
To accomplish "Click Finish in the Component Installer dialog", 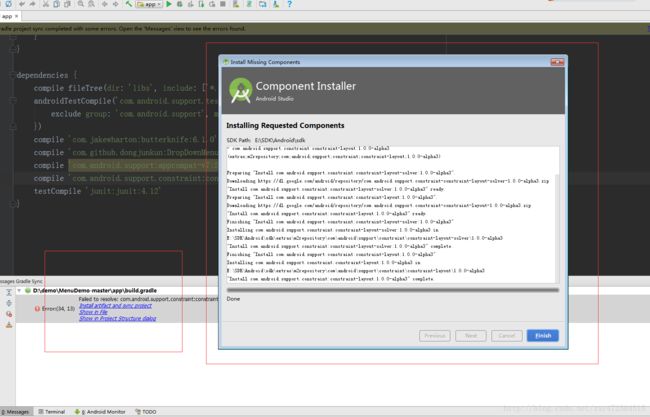I will (x=543, y=335).
